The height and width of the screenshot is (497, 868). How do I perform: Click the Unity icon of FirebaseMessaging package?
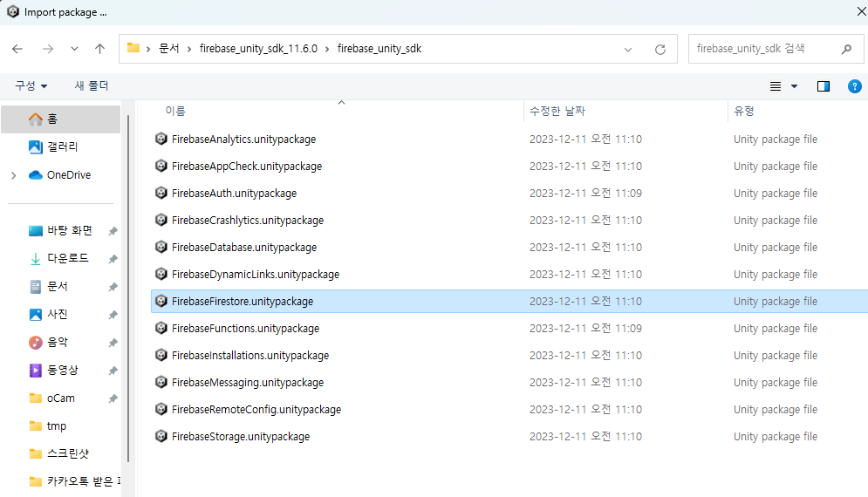pos(161,382)
